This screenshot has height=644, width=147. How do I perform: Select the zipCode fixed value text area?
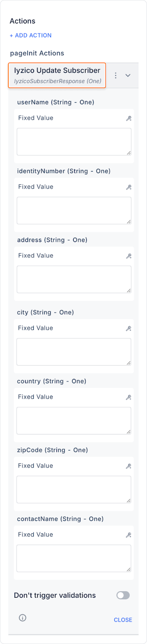[x=74, y=489]
